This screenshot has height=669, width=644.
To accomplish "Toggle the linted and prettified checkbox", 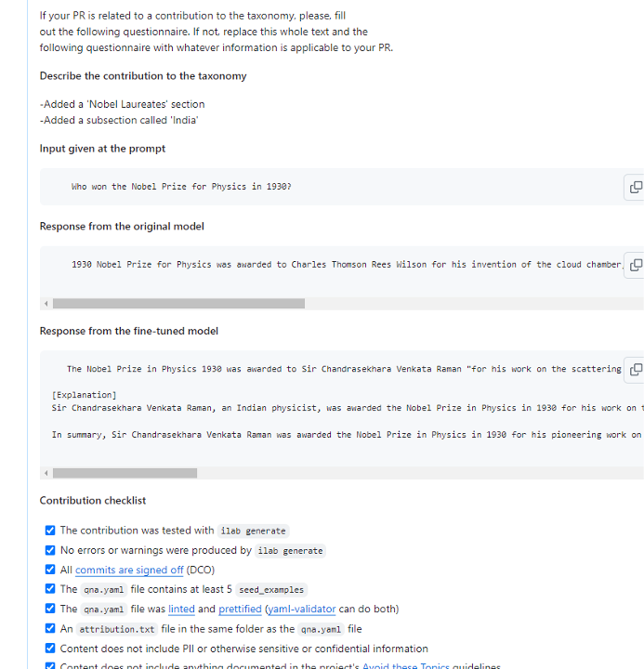I will click(50, 609).
